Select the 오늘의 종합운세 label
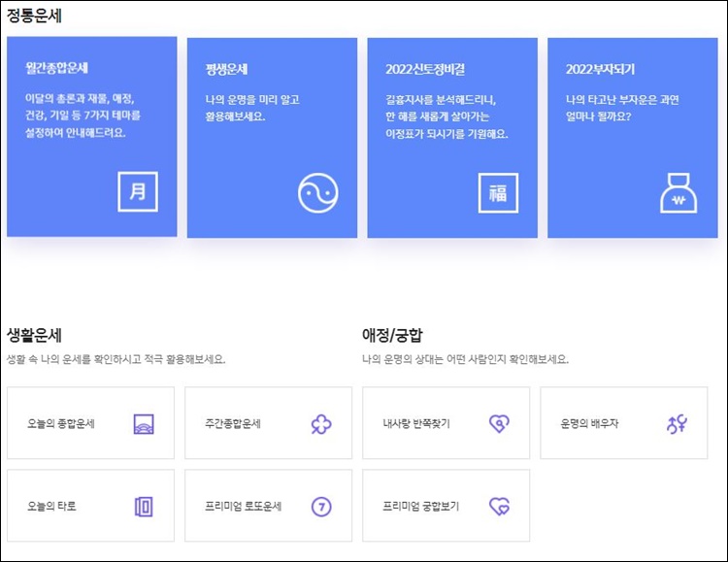728x562 pixels. point(61,423)
